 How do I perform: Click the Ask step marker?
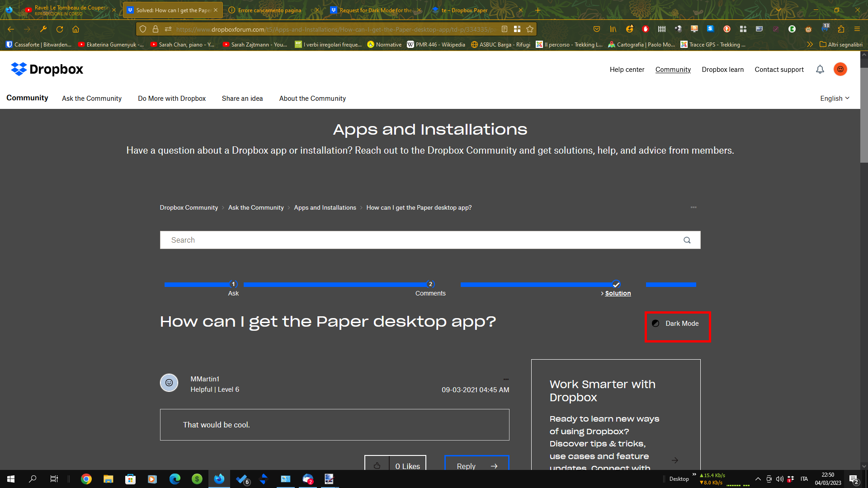coord(233,284)
